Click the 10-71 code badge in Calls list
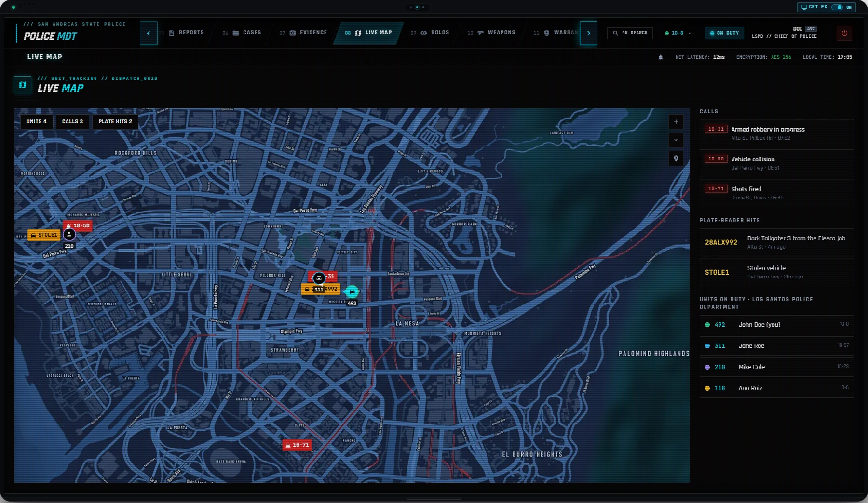This screenshot has width=868, height=503. (x=716, y=189)
